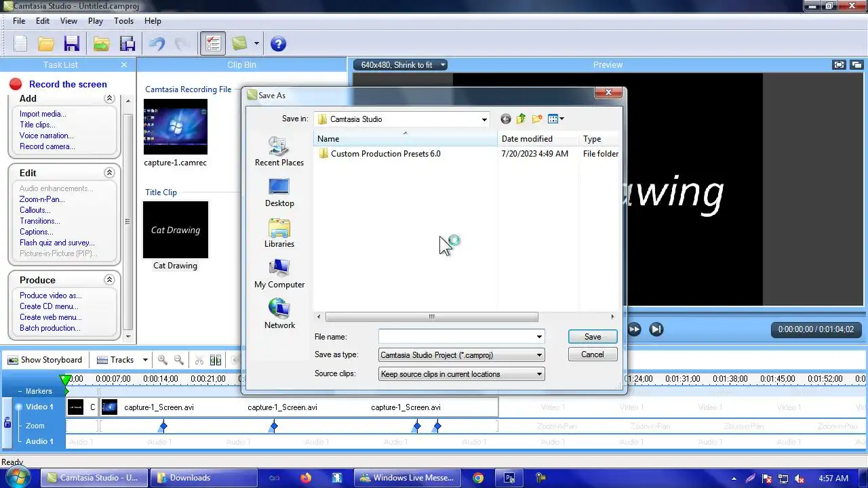
Task: Open Recent Places in the Save As sidebar
Action: click(x=279, y=152)
